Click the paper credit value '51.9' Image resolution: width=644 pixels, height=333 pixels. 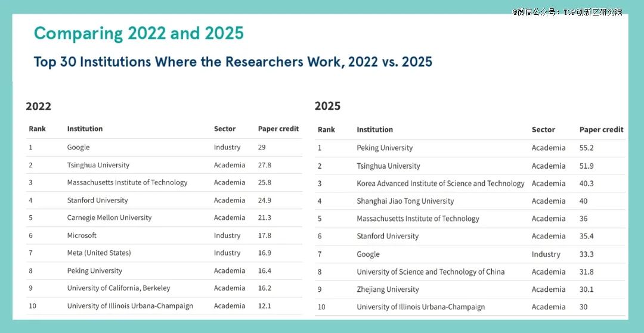pos(587,166)
